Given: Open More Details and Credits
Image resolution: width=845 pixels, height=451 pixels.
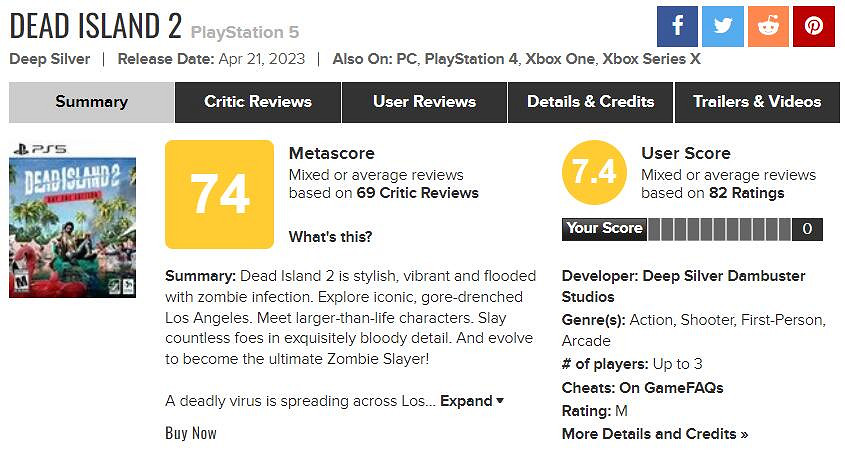Looking at the screenshot, I should coord(655,434).
